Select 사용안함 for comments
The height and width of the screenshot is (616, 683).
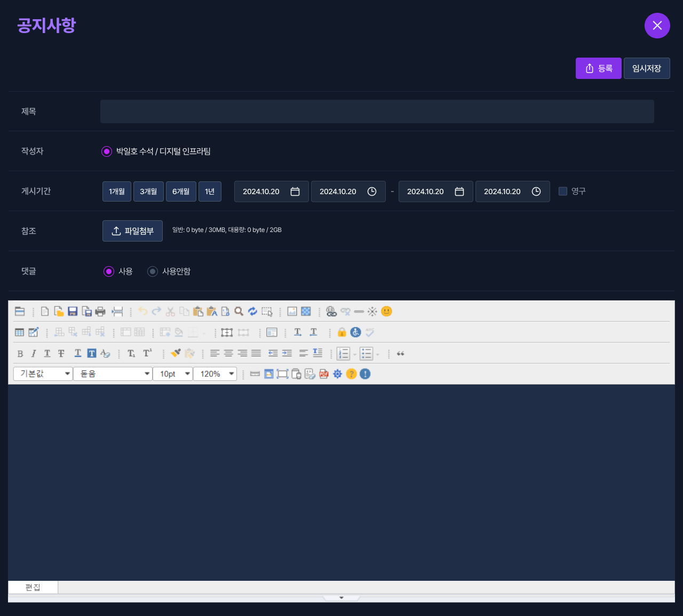click(153, 271)
